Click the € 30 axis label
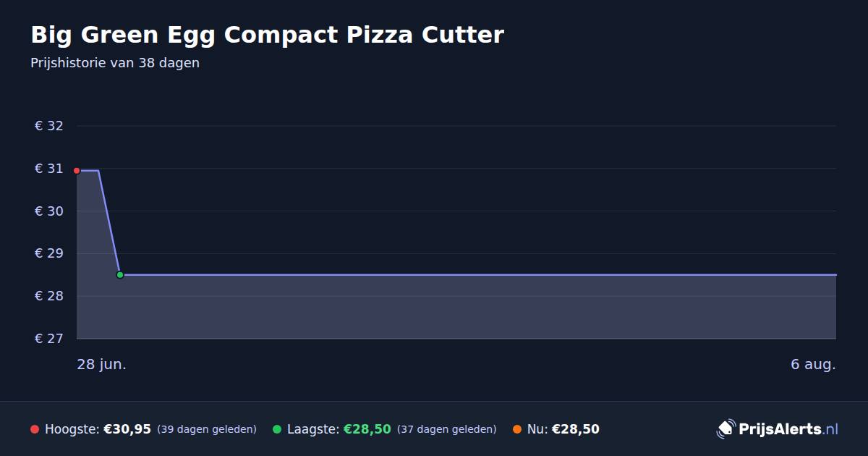 49,211
